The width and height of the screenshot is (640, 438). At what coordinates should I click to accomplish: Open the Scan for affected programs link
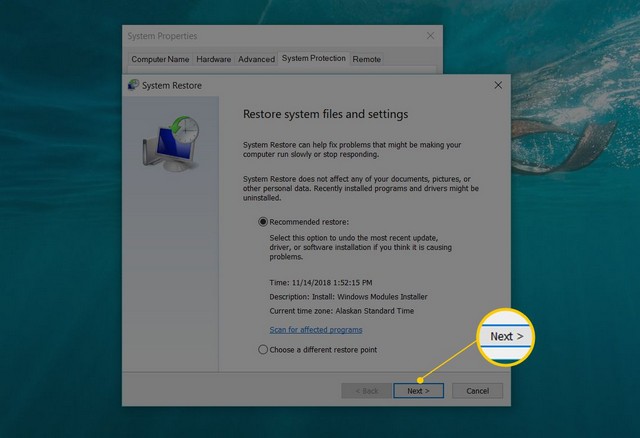click(316, 329)
